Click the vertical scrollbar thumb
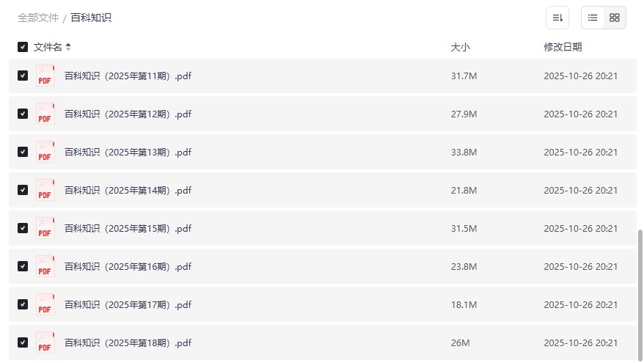The image size is (644, 363). 640,293
